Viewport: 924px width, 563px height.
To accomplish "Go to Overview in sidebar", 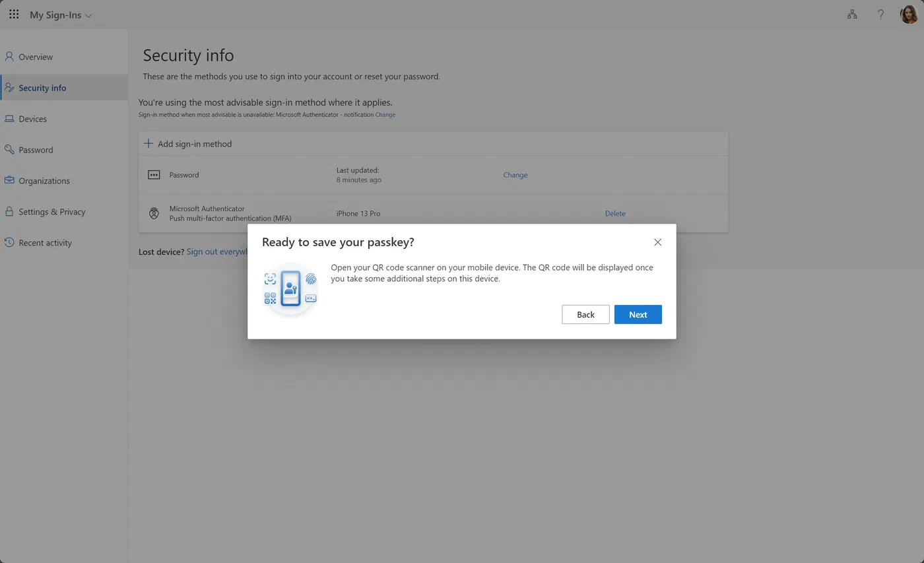I will coord(64,57).
